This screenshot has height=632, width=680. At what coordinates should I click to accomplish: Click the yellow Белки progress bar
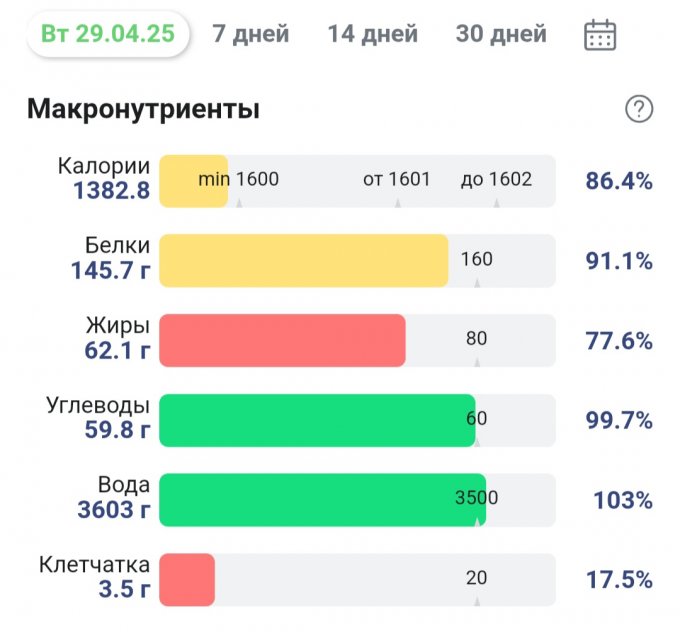click(x=303, y=261)
